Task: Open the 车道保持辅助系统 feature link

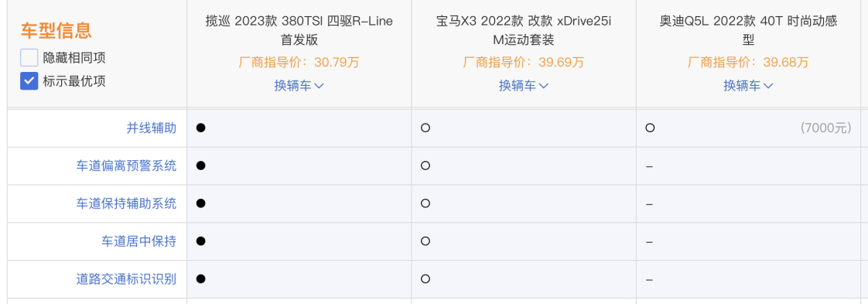Action: coord(126,203)
